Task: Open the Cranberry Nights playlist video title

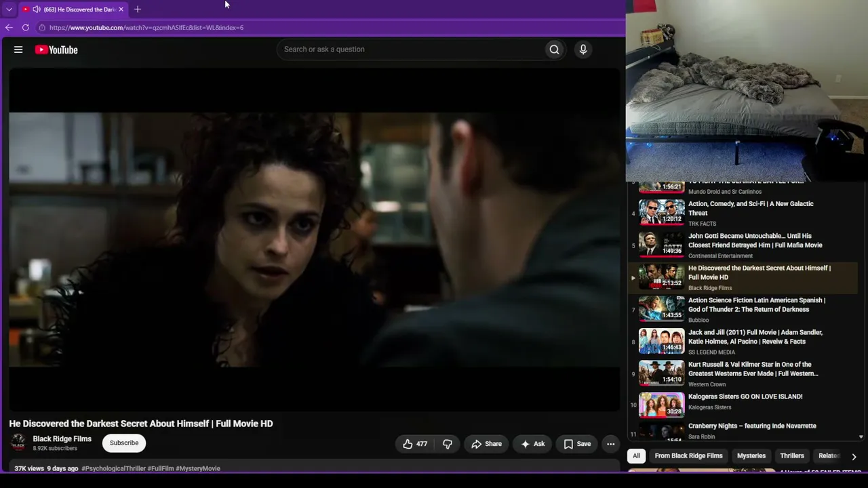Action: (752, 426)
